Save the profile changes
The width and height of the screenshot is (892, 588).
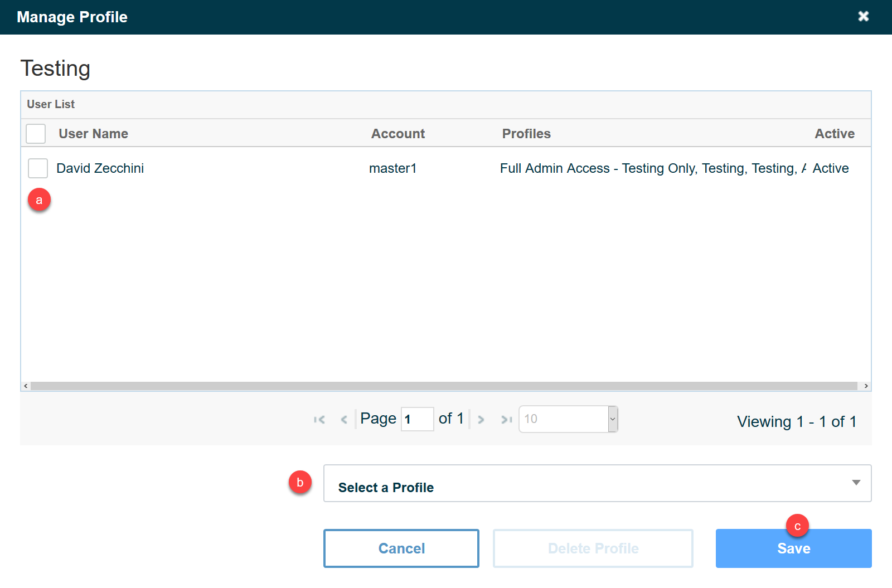[793, 548]
